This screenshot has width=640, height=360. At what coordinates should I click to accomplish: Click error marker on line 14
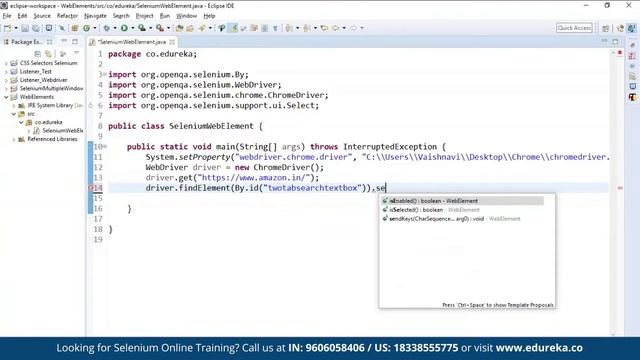coord(91,188)
